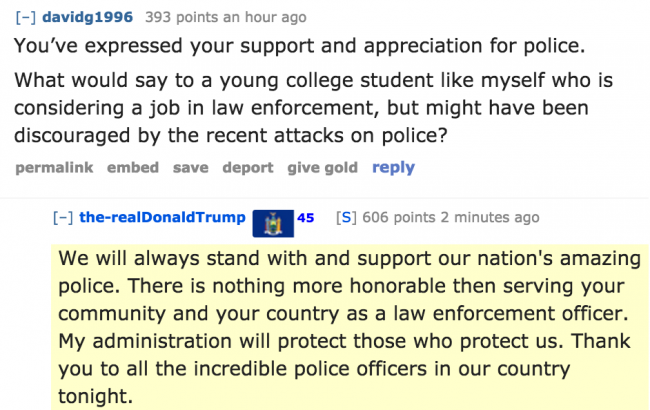Click the deport link
Screen dimensions: 650x410
click(247, 167)
